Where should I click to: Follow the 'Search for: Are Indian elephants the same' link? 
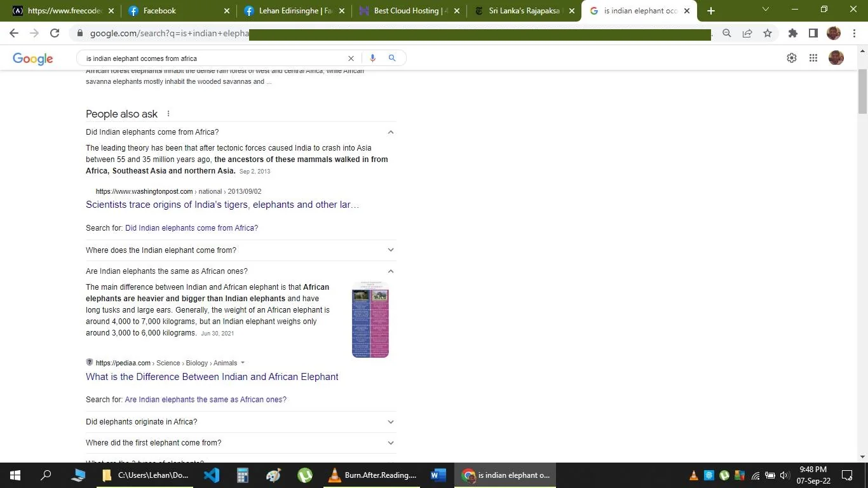(205, 400)
